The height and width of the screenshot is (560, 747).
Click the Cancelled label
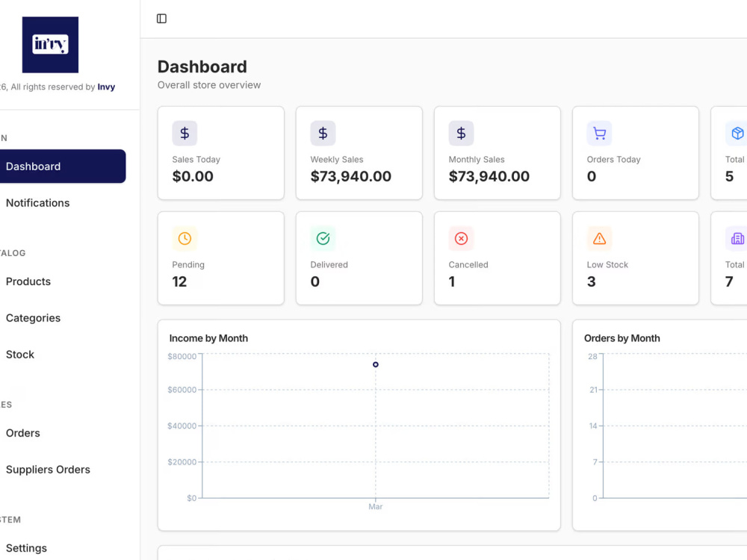pos(468,264)
